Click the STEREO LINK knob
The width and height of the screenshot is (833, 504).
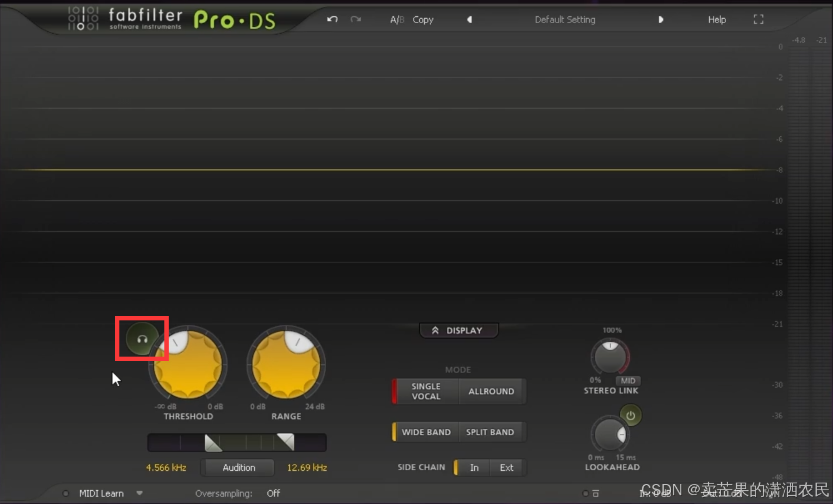click(610, 357)
